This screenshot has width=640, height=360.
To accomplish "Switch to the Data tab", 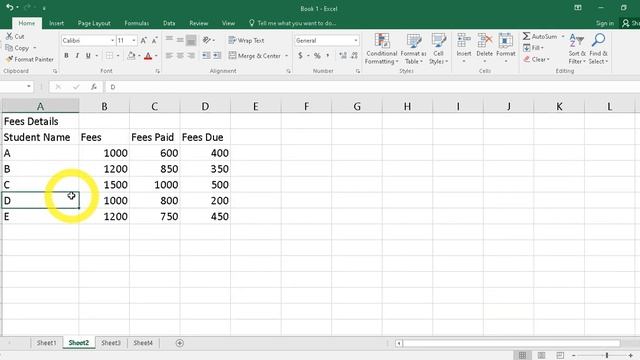I will (169, 23).
